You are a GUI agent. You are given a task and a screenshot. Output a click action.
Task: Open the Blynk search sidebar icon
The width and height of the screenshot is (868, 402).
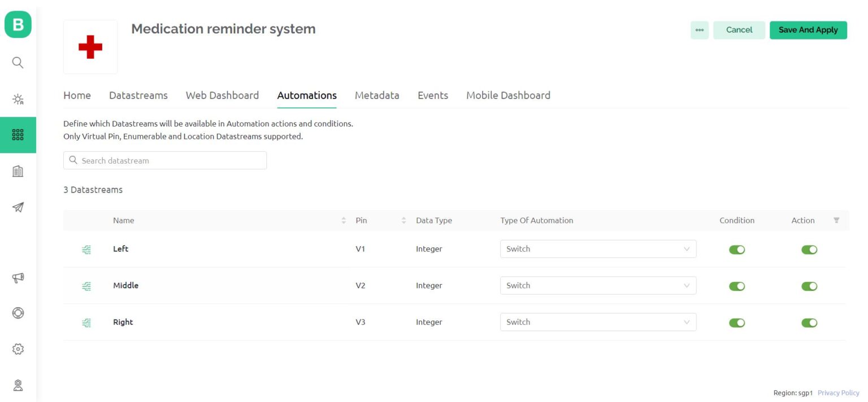click(18, 63)
